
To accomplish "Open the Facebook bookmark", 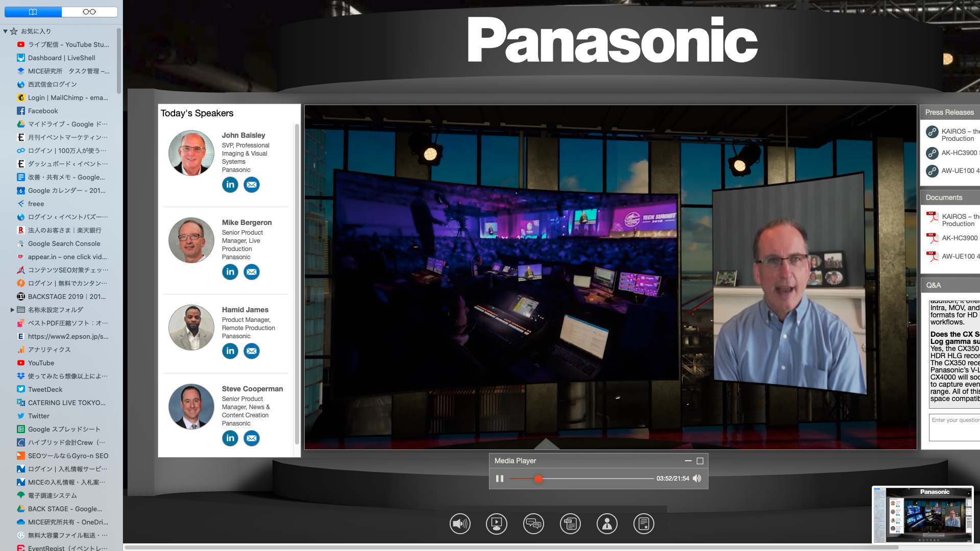I will (37, 111).
